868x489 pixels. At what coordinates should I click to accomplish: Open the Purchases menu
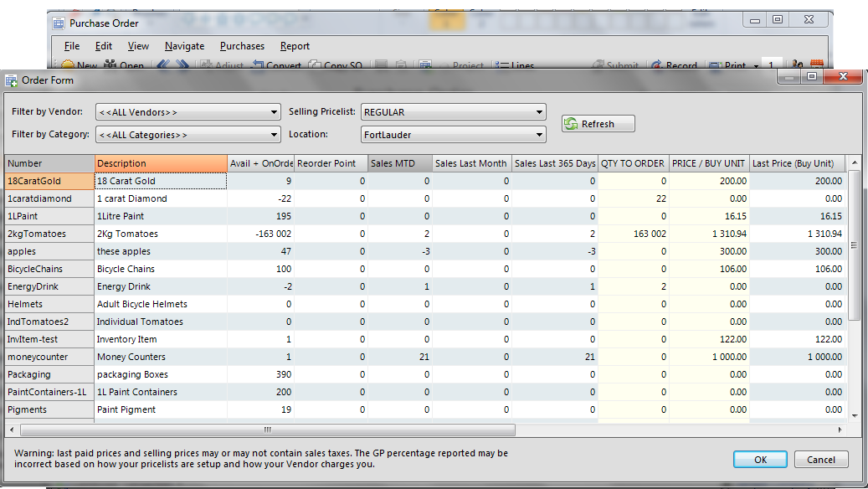pyautogui.click(x=242, y=46)
